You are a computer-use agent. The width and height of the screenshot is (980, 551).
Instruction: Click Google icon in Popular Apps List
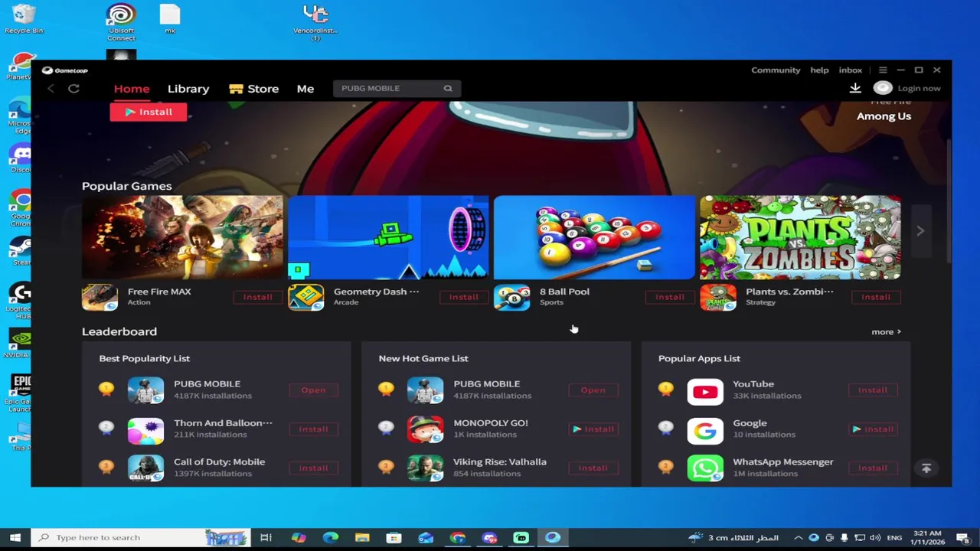tap(705, 430)
